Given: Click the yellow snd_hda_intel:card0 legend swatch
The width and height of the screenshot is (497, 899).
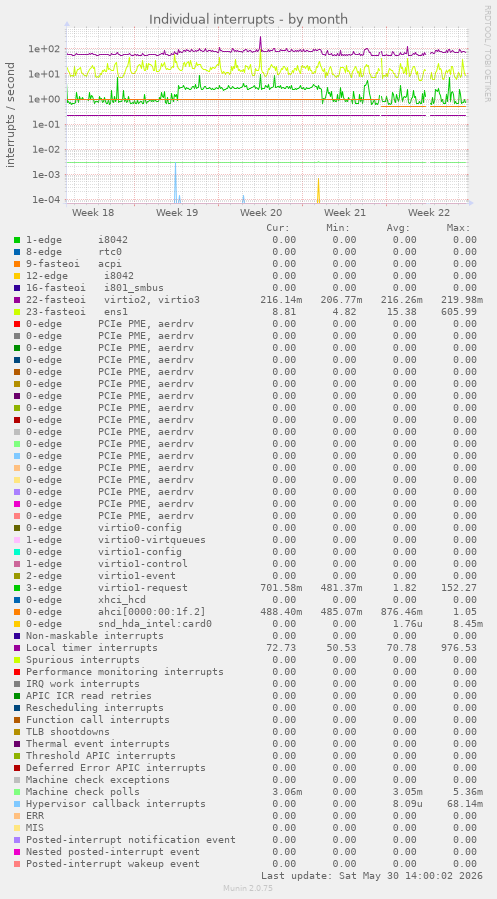Looking at the screenshot, I should coord(17,624).
